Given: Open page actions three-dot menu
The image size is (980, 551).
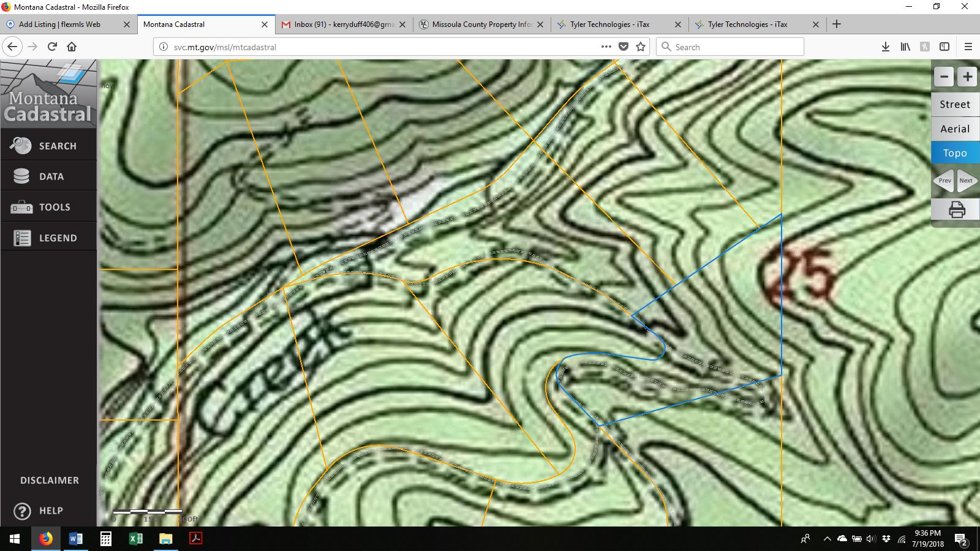Looking at the screenshot, I should coord(606,47).
